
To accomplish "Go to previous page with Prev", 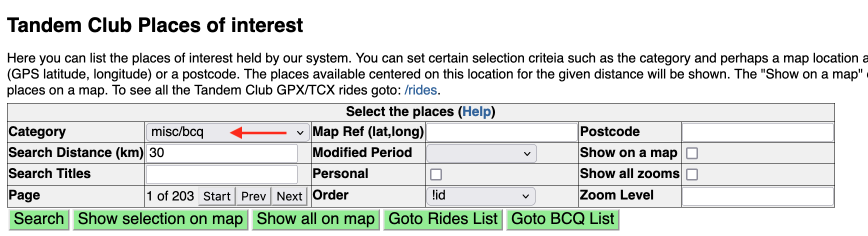I will point(253,196).
